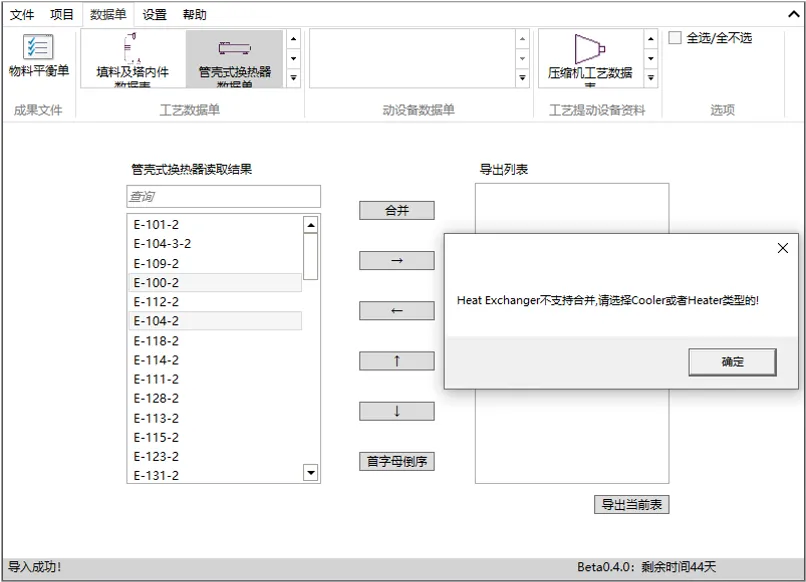Select E-128-2 in the list
Screen dimensions: 806x582
[x=215, y=398]
